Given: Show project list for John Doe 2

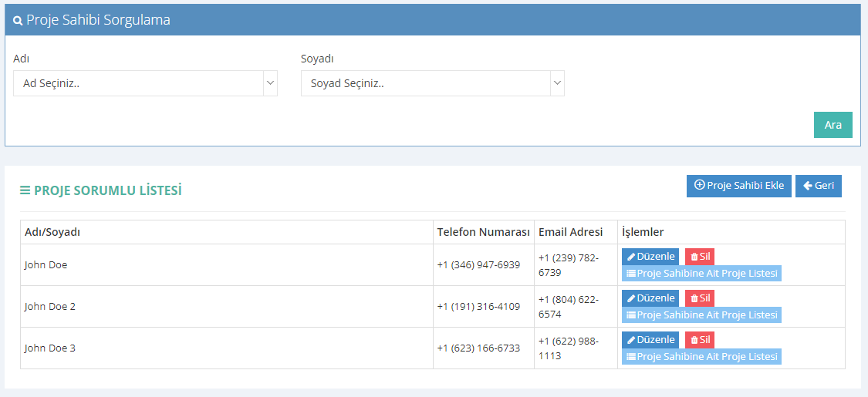Looking at the screenshot, I should pos(701,315).
